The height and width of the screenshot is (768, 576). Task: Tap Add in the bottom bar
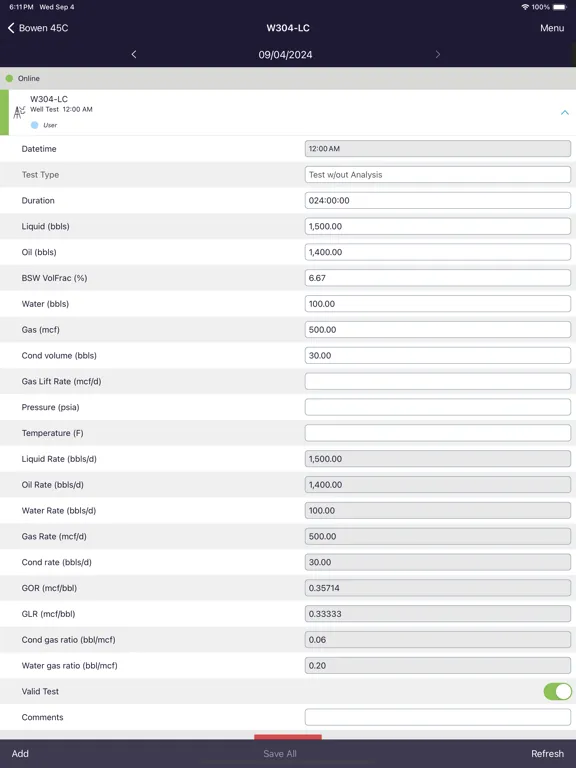pos(20,753)
